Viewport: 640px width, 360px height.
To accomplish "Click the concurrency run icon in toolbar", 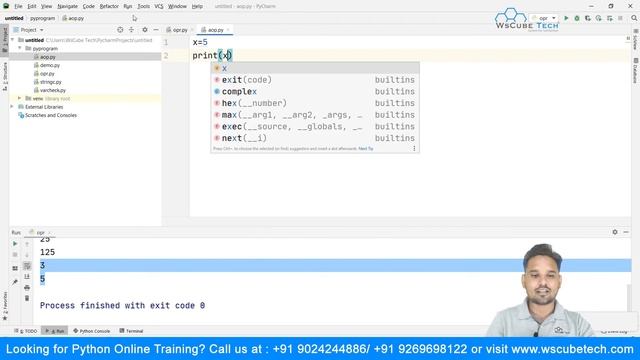I will point(609,18).
